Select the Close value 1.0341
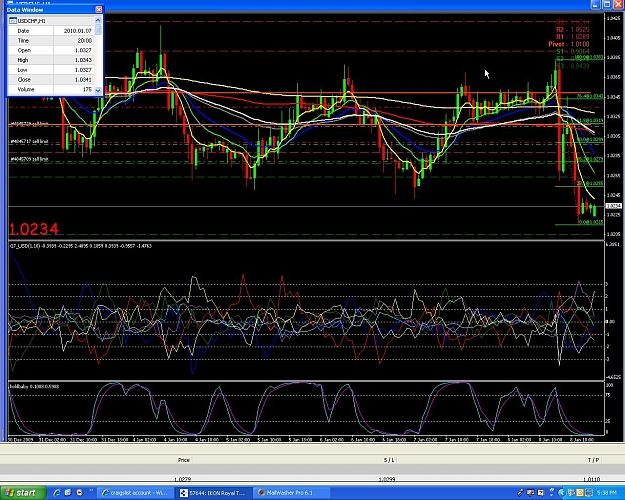 (x=83, y=80)
